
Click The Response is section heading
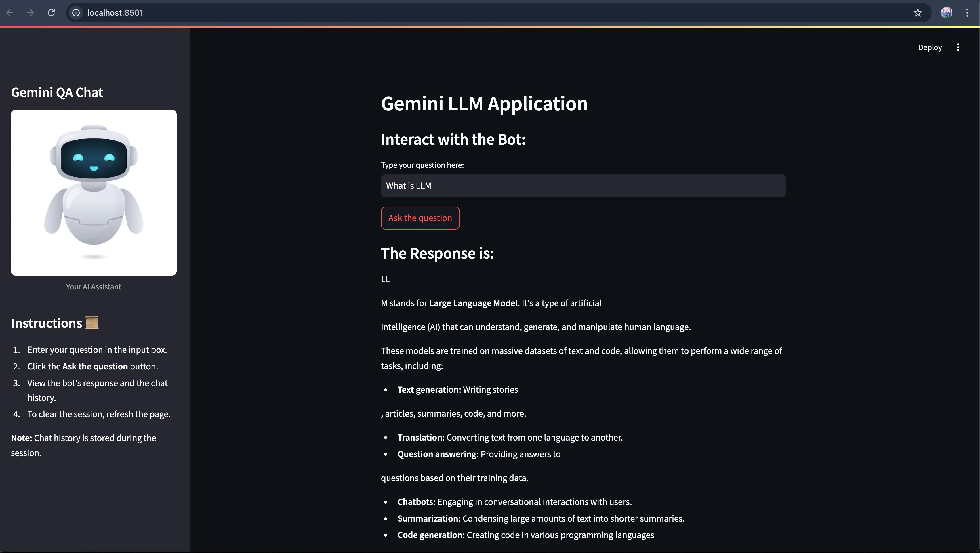click(x=438, y=253)
